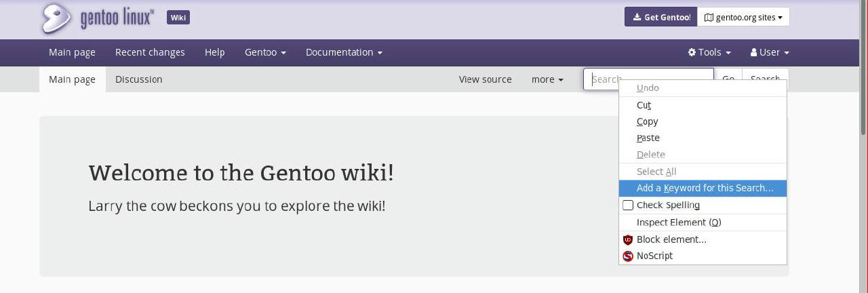Viewport: 868px width, 293px height.
Task: Click the Welcome to the Gentoo wiki! heading
Action: [x=241, y=173]
